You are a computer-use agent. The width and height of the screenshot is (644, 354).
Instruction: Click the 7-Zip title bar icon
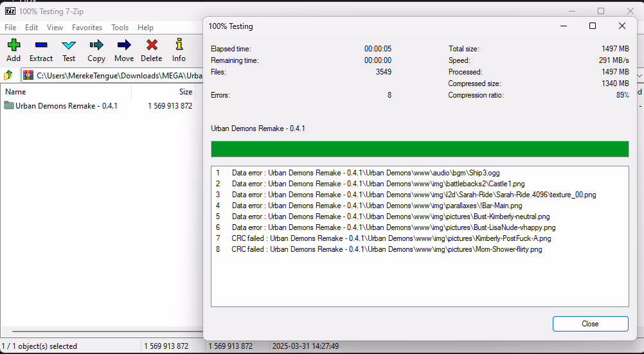click(x=9, y=12)
